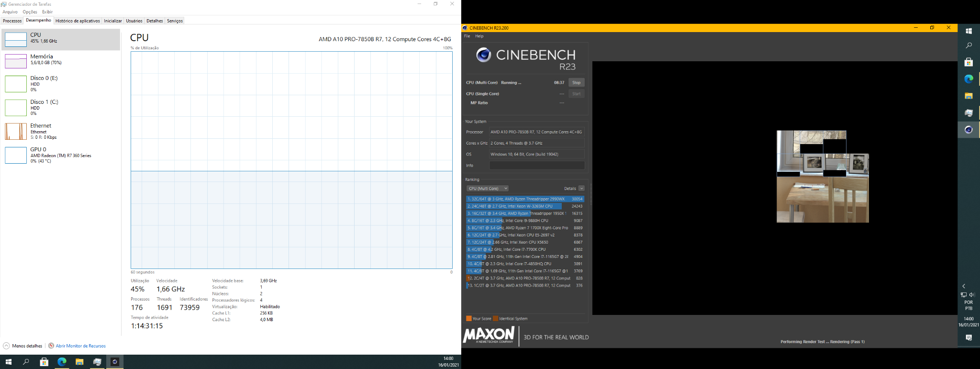Click the Cinebench R23 logo
The width and height of the screenshot is (980, 369).
coord(525,59)
